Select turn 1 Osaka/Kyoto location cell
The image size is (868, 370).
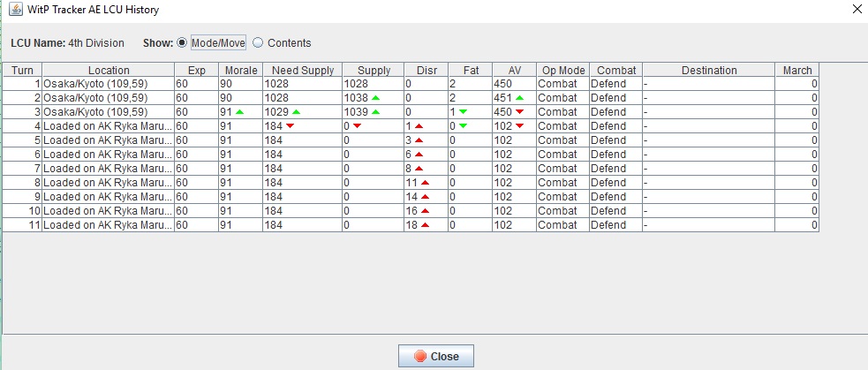(x=109, y=84)
